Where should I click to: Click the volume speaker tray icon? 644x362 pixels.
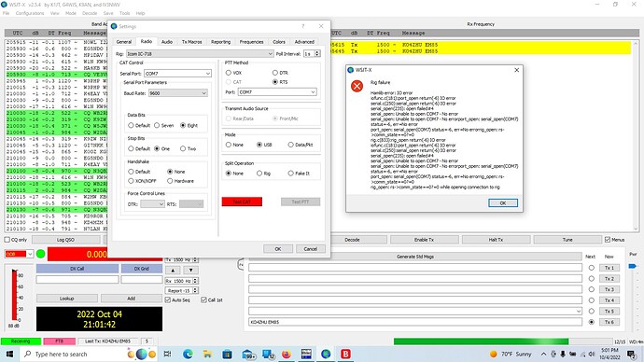point(592,354)
